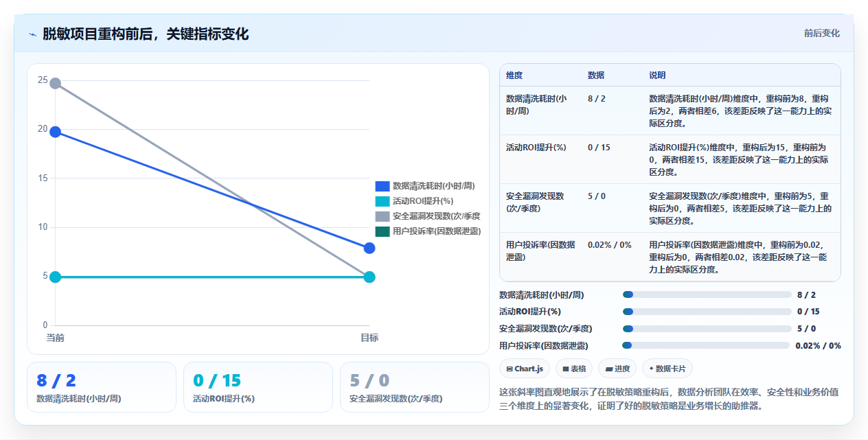Click the 进度 chip

pos(617,369)
